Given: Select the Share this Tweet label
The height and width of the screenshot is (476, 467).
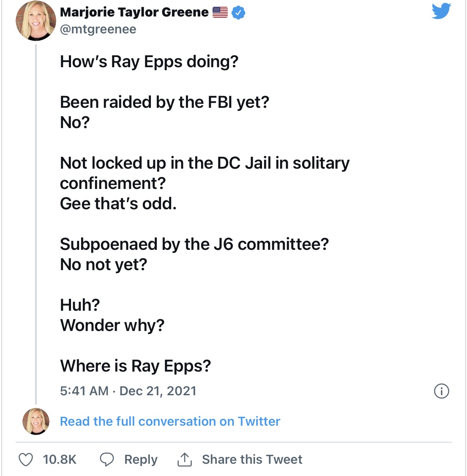Looking at the screenshot, I should (252, 460).
